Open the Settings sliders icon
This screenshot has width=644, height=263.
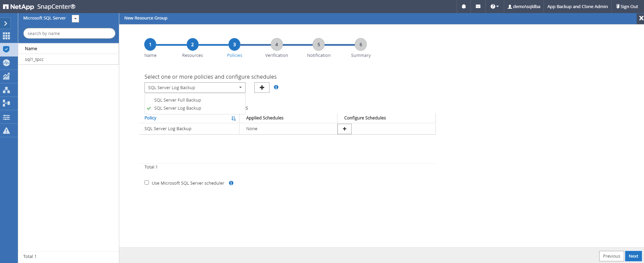6,117
